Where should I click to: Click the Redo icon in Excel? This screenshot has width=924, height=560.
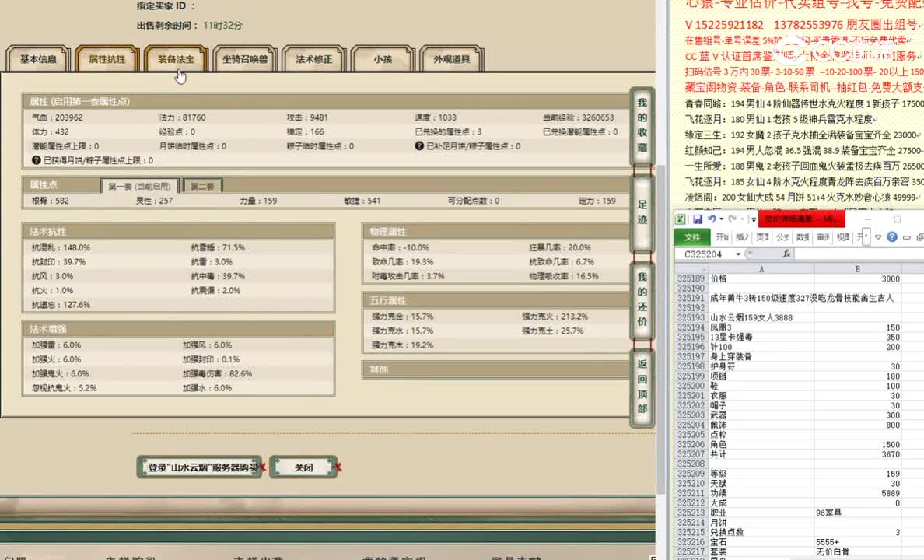click(733, 219)
